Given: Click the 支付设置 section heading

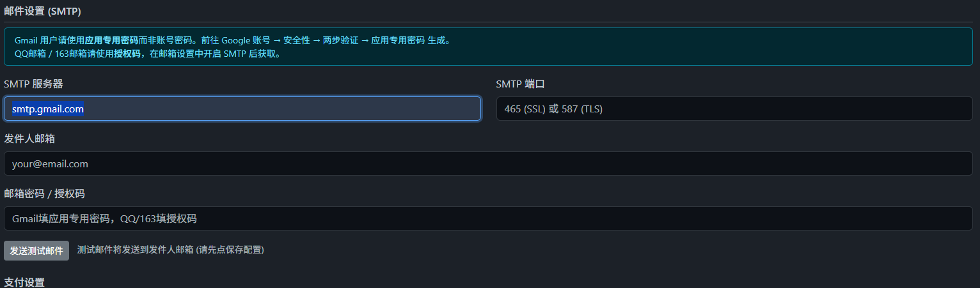Looking at the screenshot, I should pyautogui.click(x=24, y=282).
